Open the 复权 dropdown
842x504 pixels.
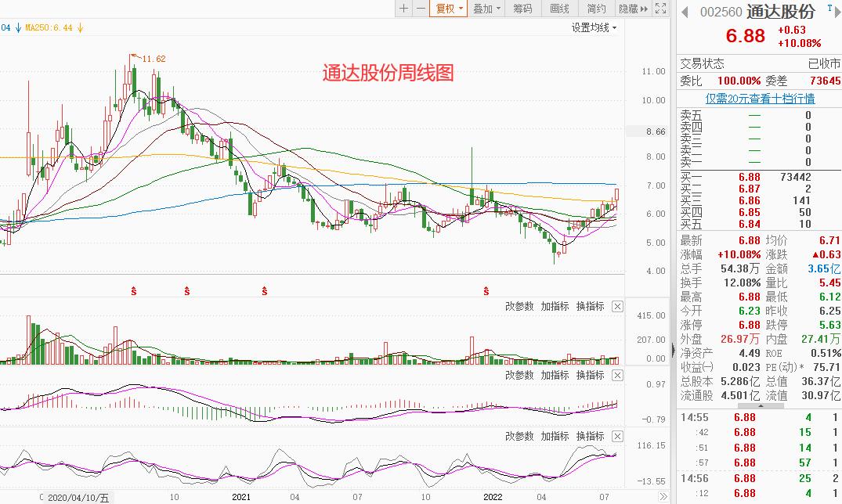448,8
